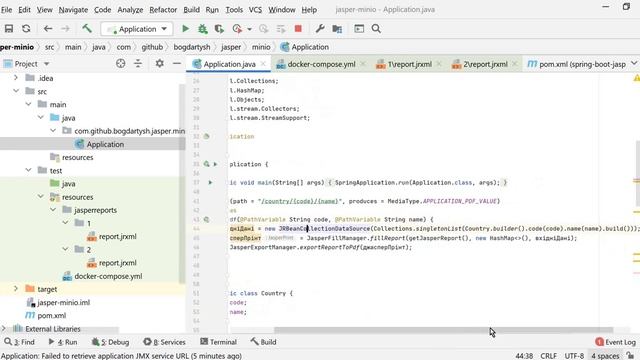This screenshot has width=640, height=360.
Task: Open Event Log from status bar
Action: pyautogui.click(x=616, y=342)
